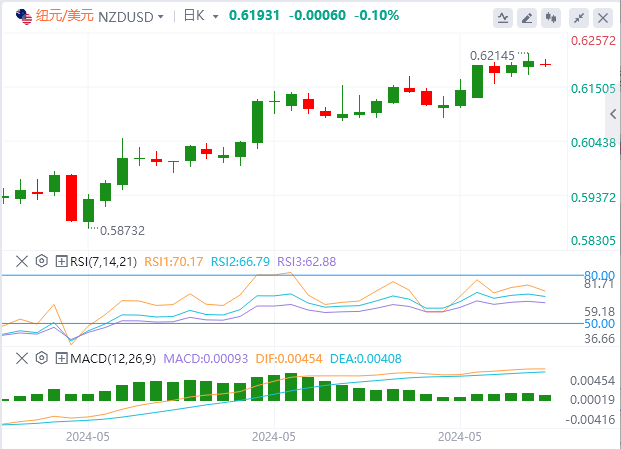Click the current price 0.61931
The height and width of the screenshot is (449, 621).
coord(254,15)
